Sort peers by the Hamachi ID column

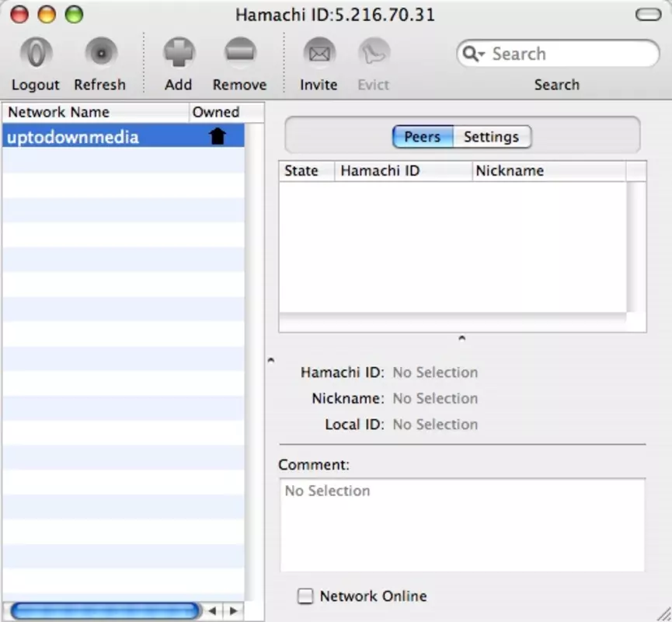click(x=403, y=171)
